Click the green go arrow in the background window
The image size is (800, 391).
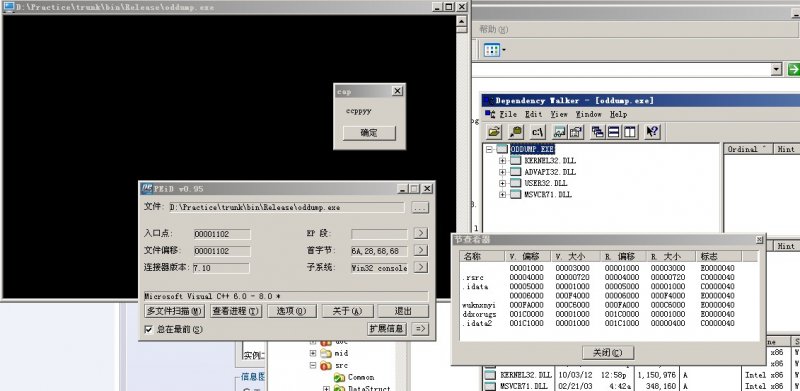(793, 69)
